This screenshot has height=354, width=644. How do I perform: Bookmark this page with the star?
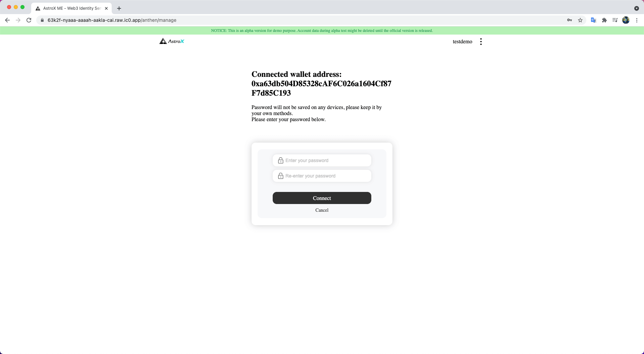pyautogui.click(x=580, y=20)
